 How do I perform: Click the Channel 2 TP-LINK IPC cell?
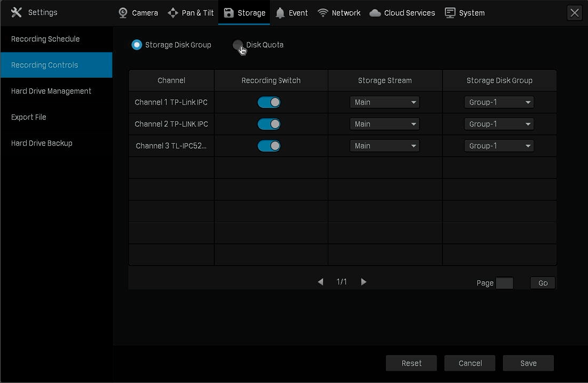pos(171,124)
